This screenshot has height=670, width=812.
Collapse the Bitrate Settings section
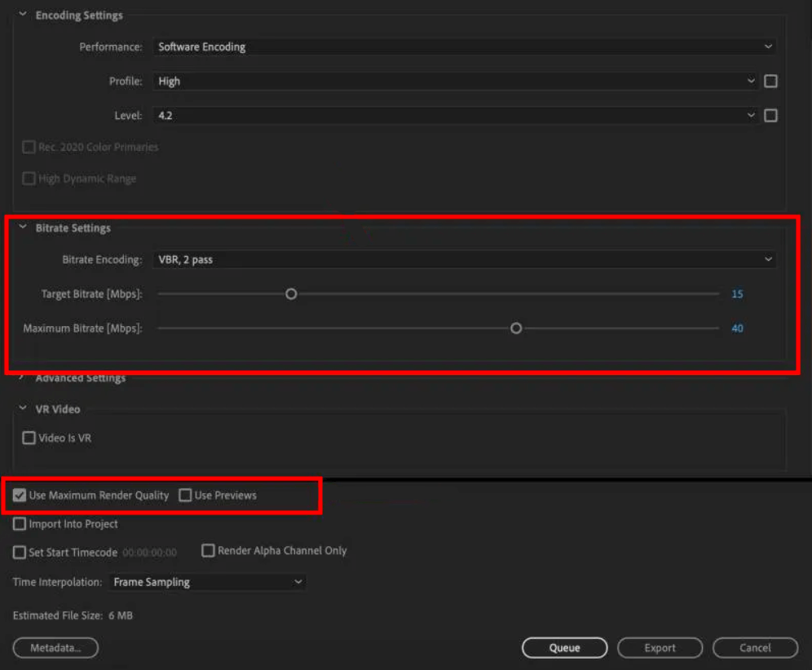point(23,228)
